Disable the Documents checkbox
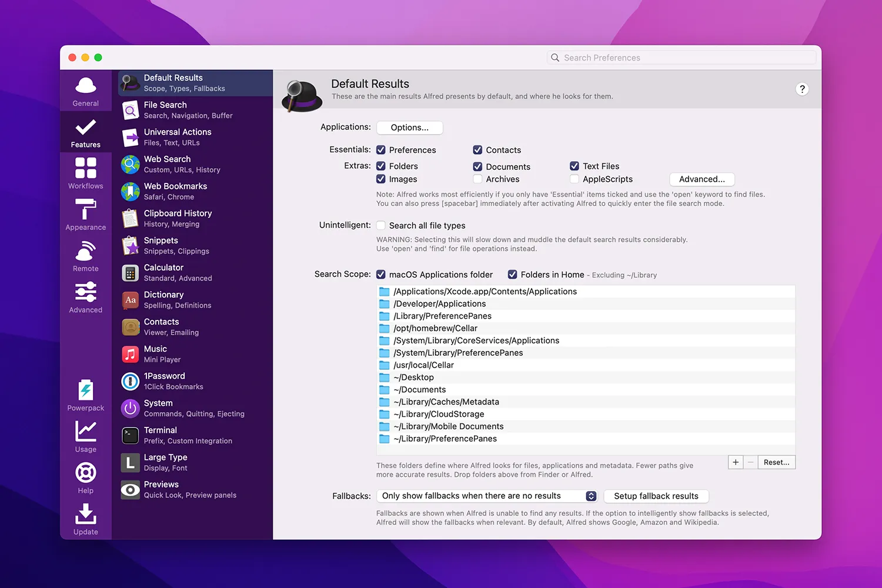 [x=477, y=166]
